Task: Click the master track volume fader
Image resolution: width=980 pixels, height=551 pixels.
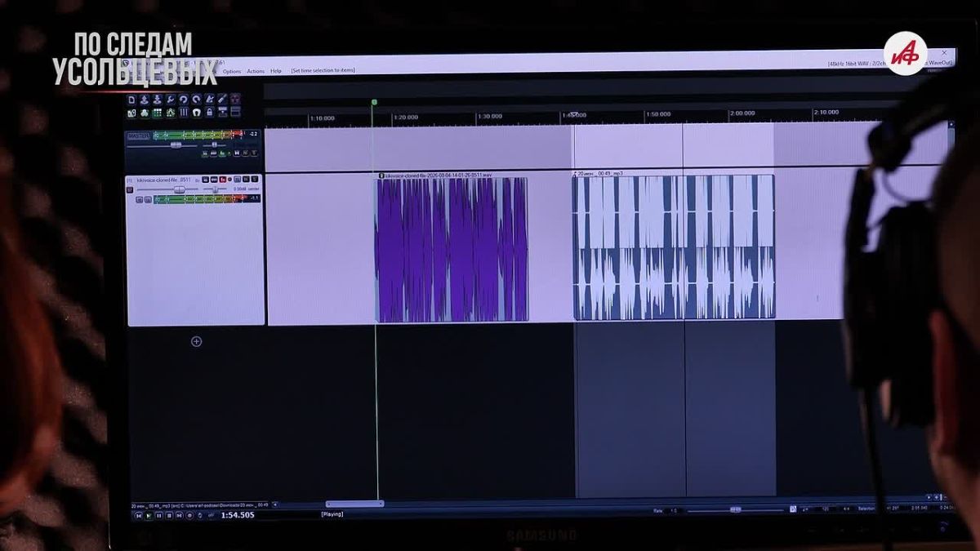Action: point(176,145)
